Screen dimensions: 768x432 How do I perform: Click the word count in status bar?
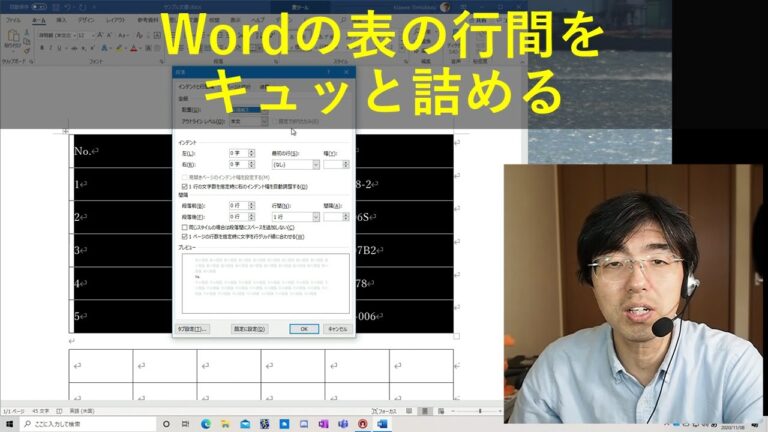click(x=41, y=411)
